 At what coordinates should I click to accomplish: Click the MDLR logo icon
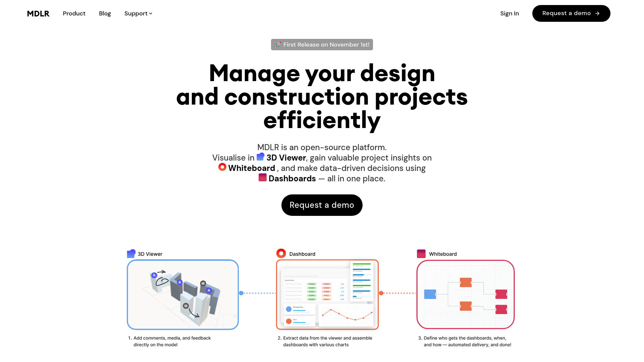pyautogui.click(x=38, y=13)
